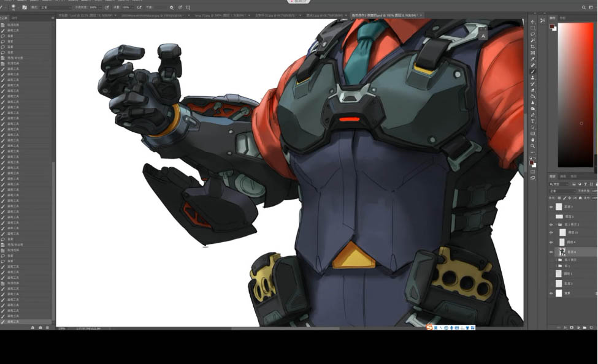
Task: Enable airbrush build-up in options bar
Action: click(x=140, y=7)
